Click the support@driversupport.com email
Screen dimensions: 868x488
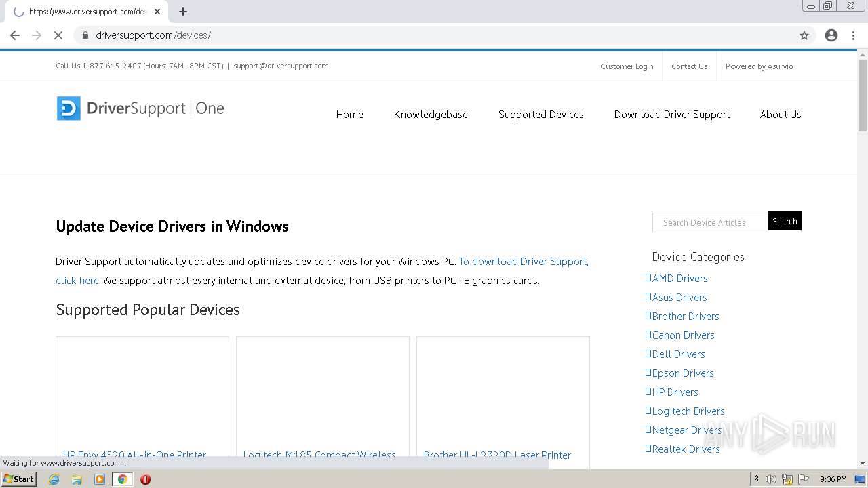pyautogui.click(x=281, y=66)
